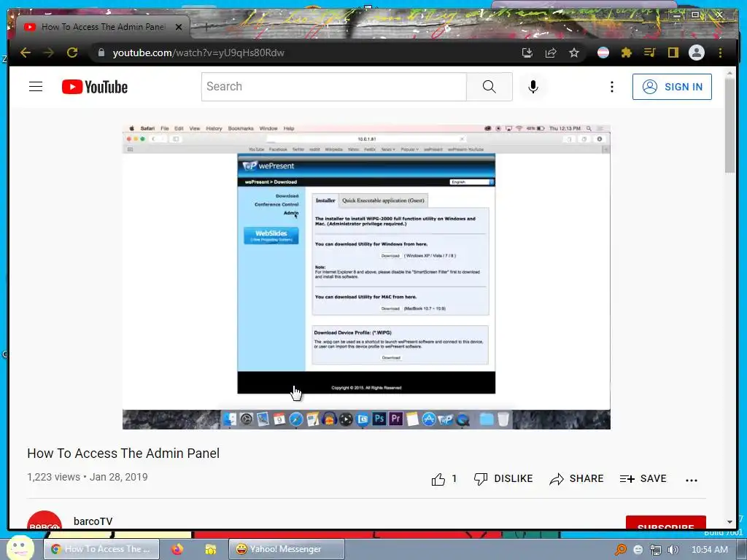Click the scrollbar down arrow

coord(729,522)
